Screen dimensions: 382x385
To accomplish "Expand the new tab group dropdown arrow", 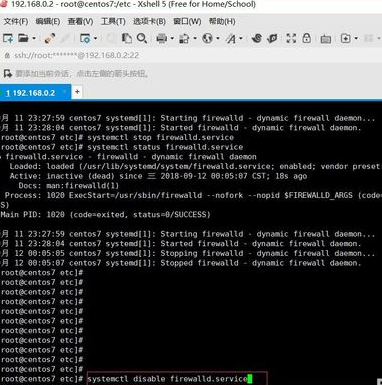I will (x=356, y=39).
